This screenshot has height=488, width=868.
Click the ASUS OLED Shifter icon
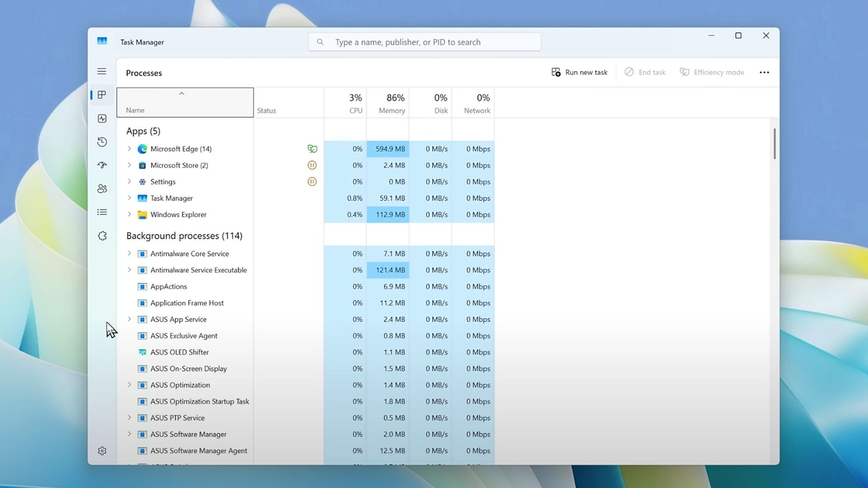tap(142, 352)
